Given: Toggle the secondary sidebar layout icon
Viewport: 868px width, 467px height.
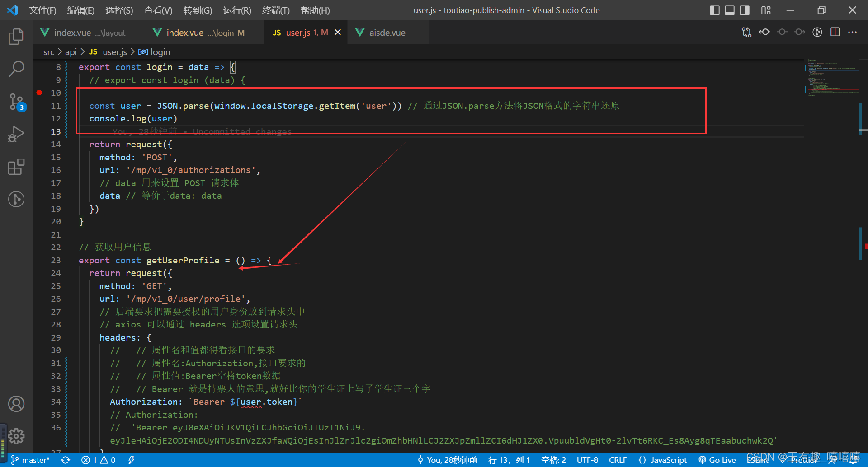Looking at the screenshot, I should 745,10.
